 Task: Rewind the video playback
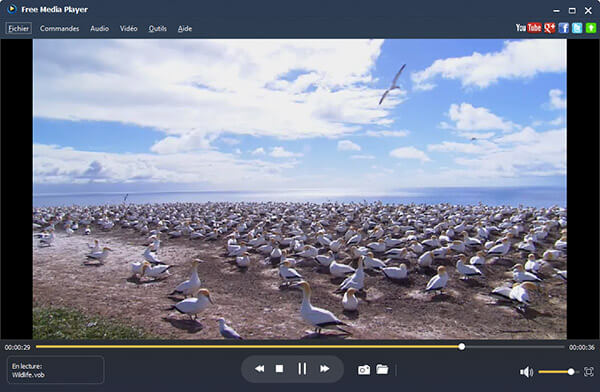(x=259, y=369)
